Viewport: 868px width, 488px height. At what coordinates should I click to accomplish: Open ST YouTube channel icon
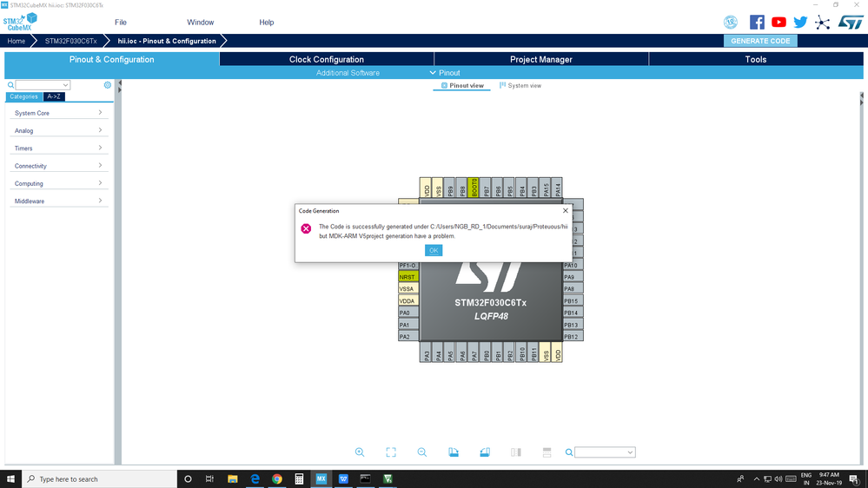pyautogui.click(x=779, y=22)
